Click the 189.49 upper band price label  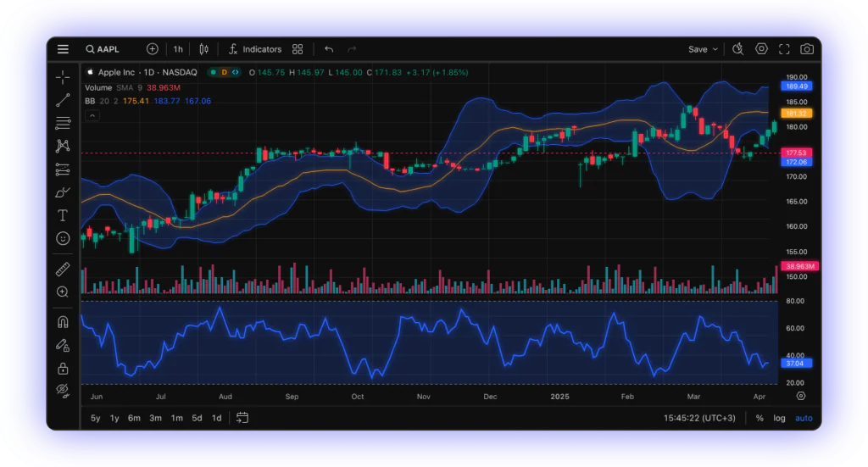pyautogui.click(x=796, y=86)
